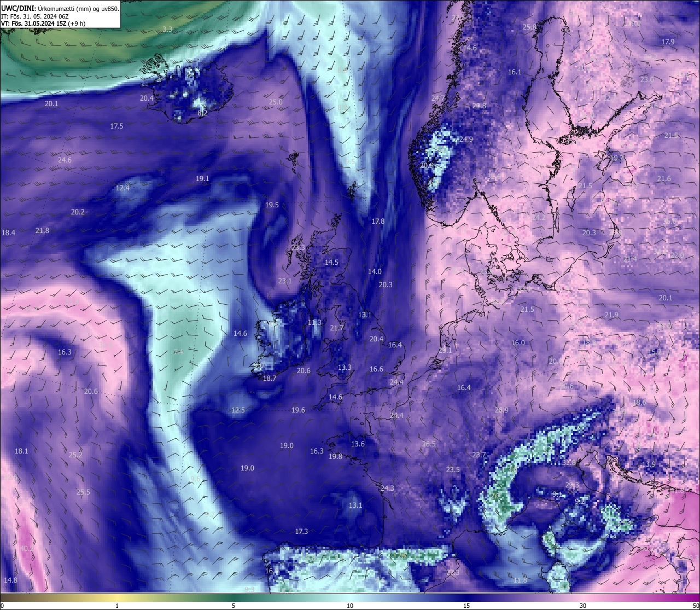The width and height of the screenshot is (700, 610).
Task: Click the 26.5 value over France
Action: coord(429,444)
